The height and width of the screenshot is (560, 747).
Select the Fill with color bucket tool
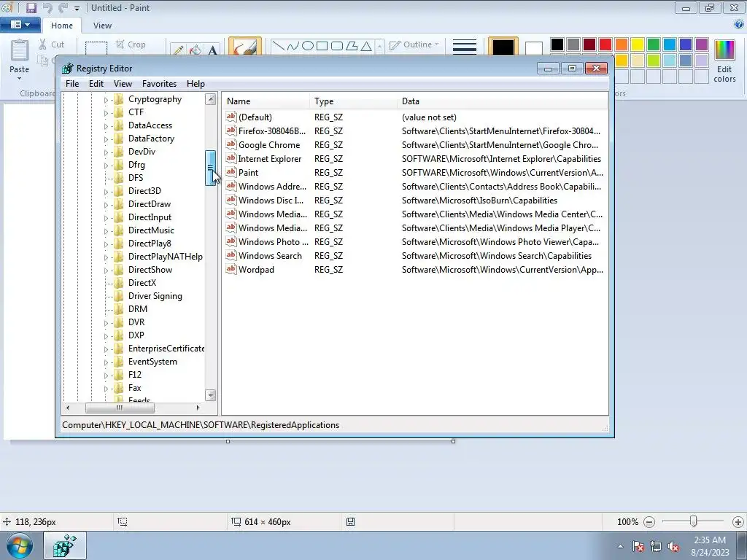(x=196, y=50)
